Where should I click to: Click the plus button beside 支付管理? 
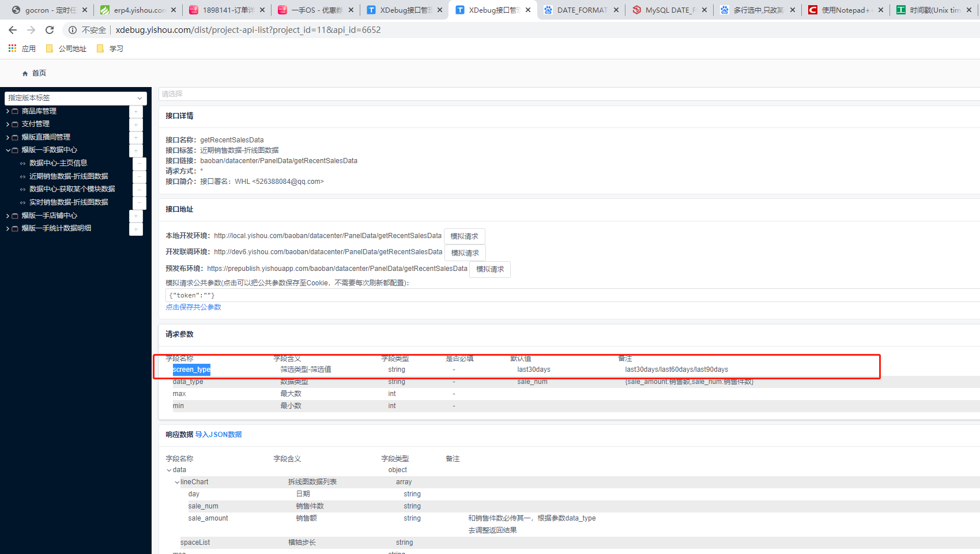click(x=136, y=124)
